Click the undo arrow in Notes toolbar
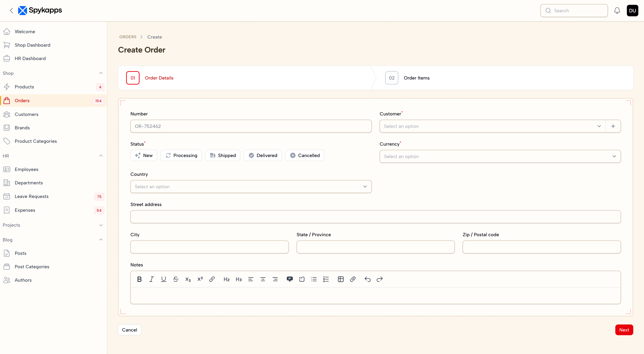644x354 pixels. pyautogui.click(x=367, y=279)
